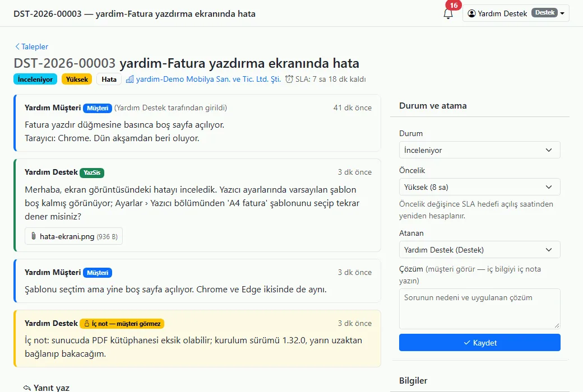
Task: Click the building icon beside company name
Action: pyautogui.click(x=129, y=79)
